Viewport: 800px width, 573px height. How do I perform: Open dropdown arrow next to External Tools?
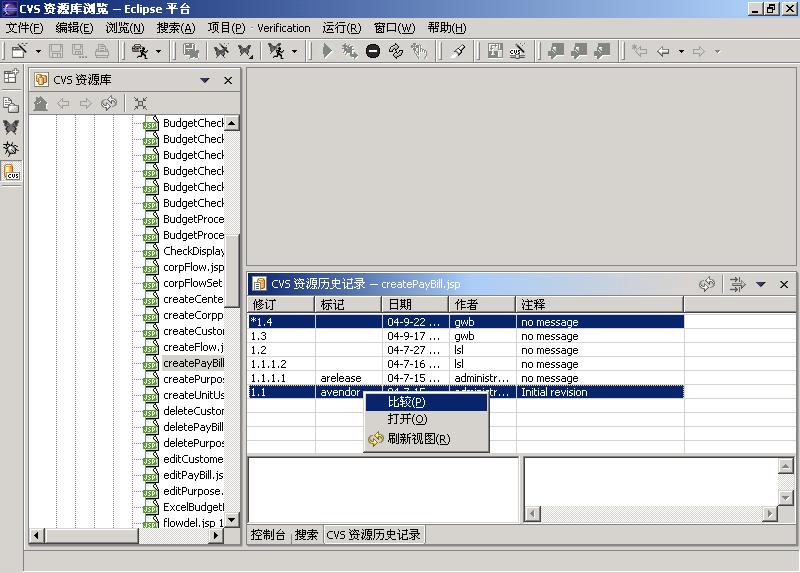coord(158,52)
